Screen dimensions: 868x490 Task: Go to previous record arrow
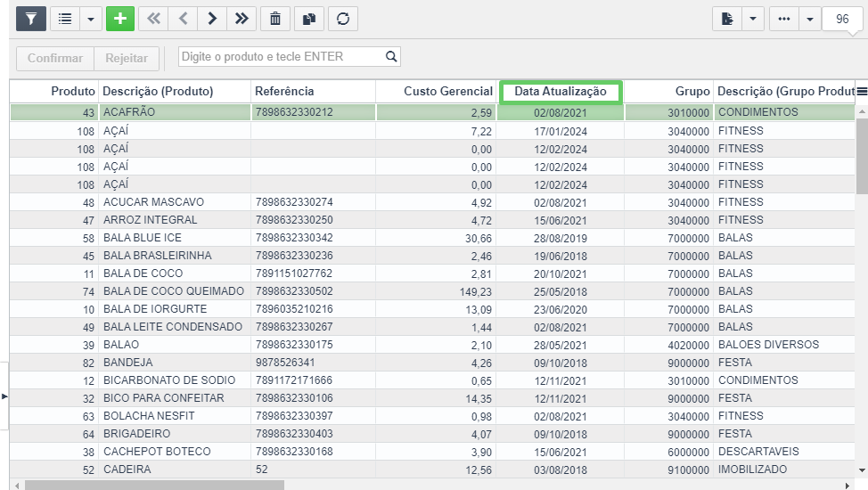184,19
